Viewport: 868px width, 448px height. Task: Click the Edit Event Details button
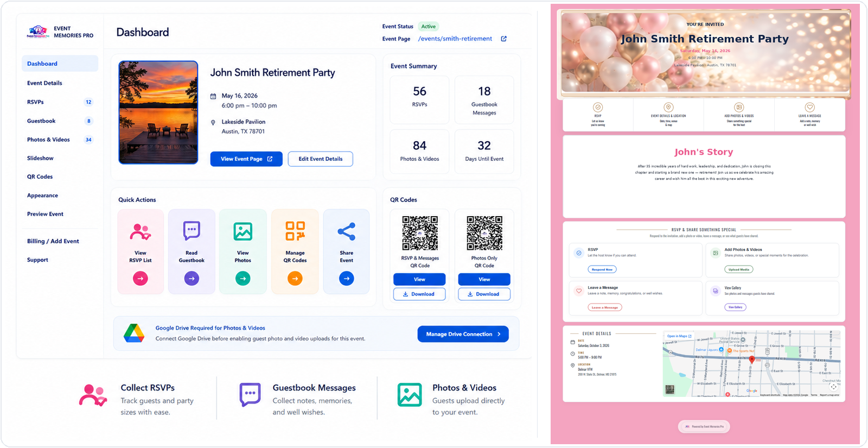(x=321, y=159)
